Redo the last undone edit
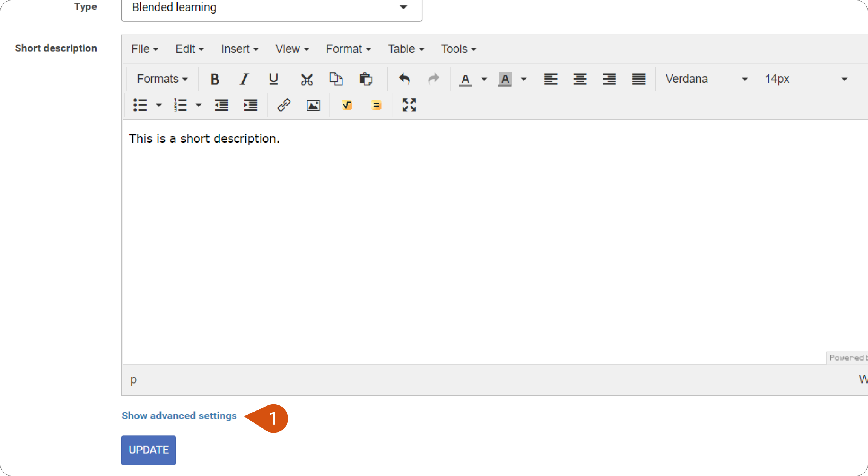 pos(434,79)
